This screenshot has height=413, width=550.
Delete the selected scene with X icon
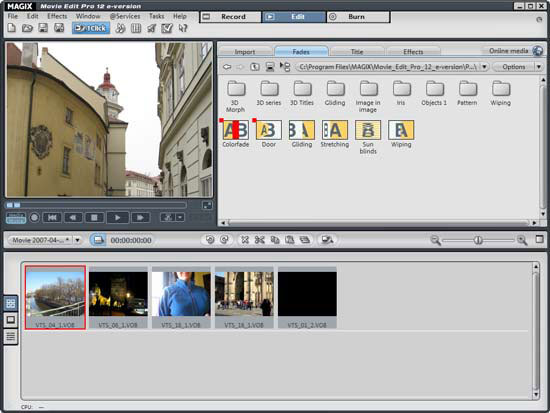(245, 240)
